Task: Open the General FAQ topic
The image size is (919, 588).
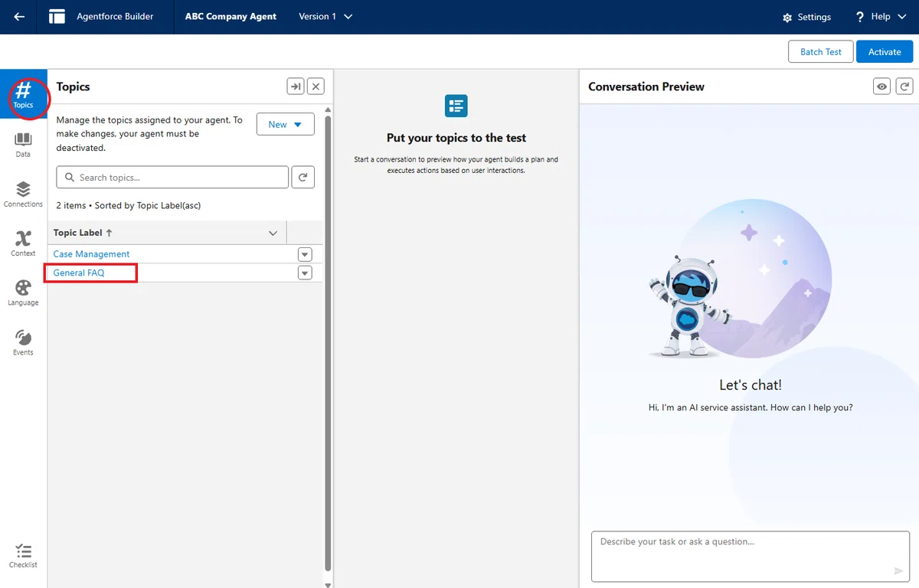Action: click(79, 273)
